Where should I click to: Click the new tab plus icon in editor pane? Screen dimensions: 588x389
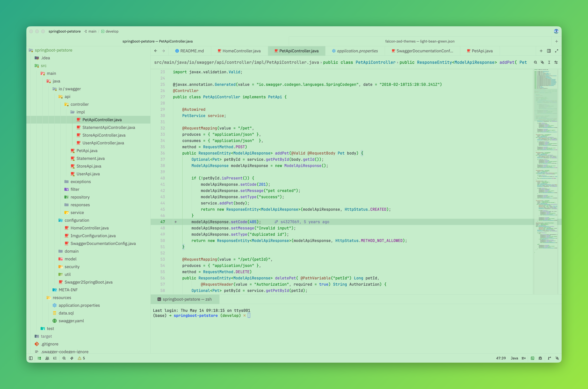click(541, 51)
